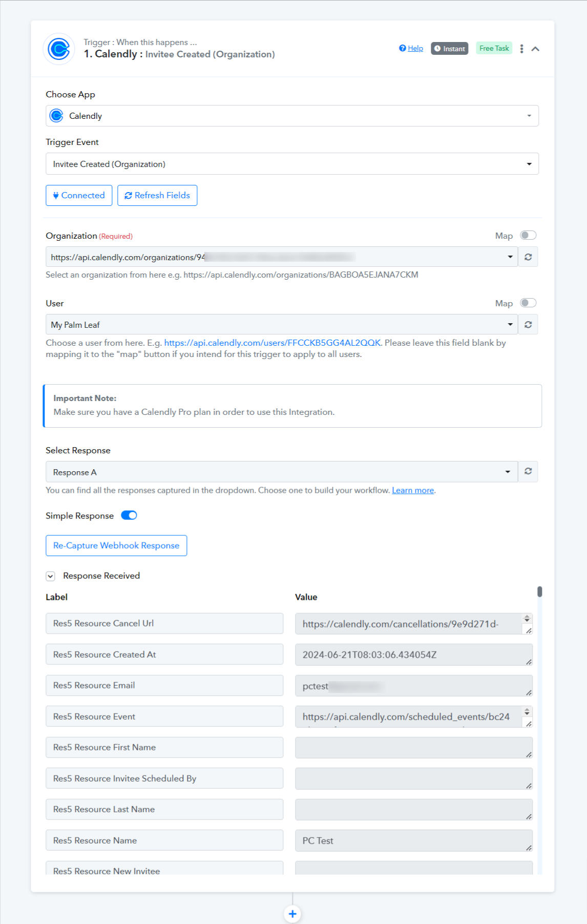Viewport: 587px width, 924px height.
Task: Refresh the Select Response list
Action: click(x=528, y=471)
